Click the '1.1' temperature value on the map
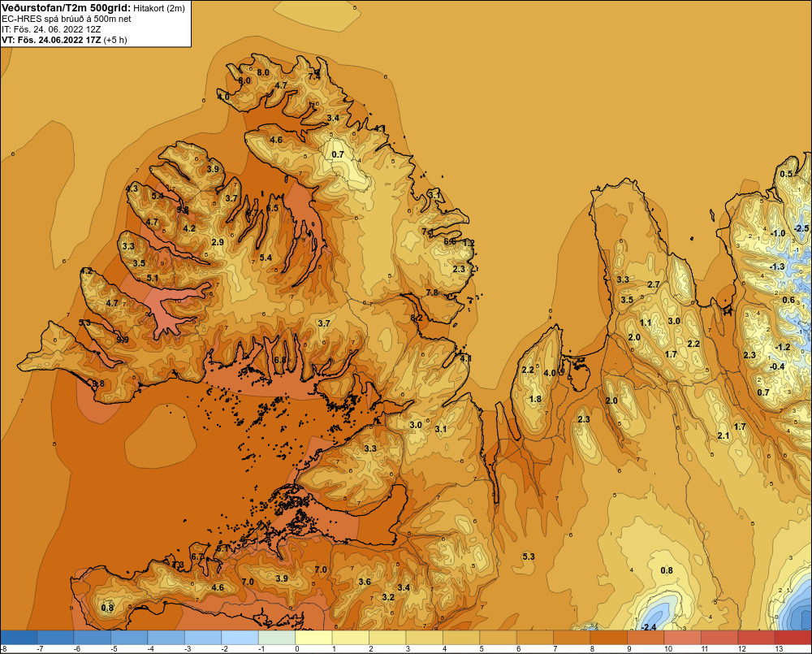Viewport: 812px width, 654px height. point(646,323)
